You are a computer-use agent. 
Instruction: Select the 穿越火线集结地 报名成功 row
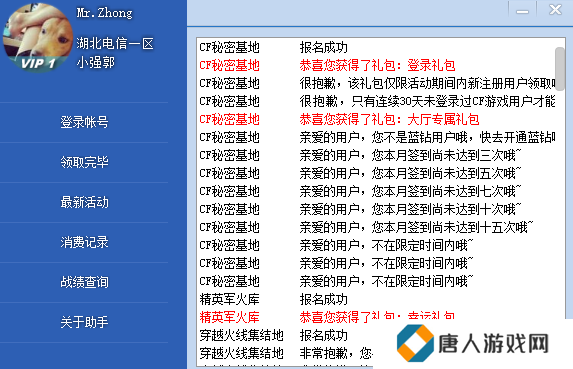click(x=285, y=335)
